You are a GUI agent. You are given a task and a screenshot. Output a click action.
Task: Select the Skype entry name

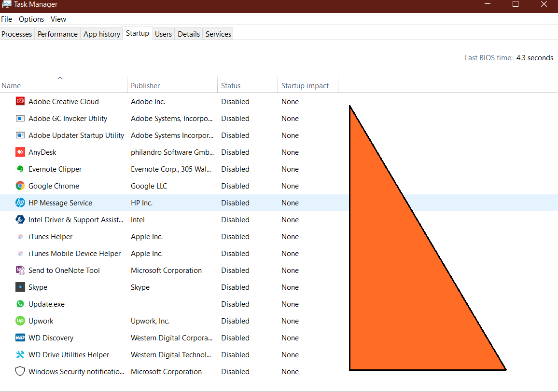(38, 287)
